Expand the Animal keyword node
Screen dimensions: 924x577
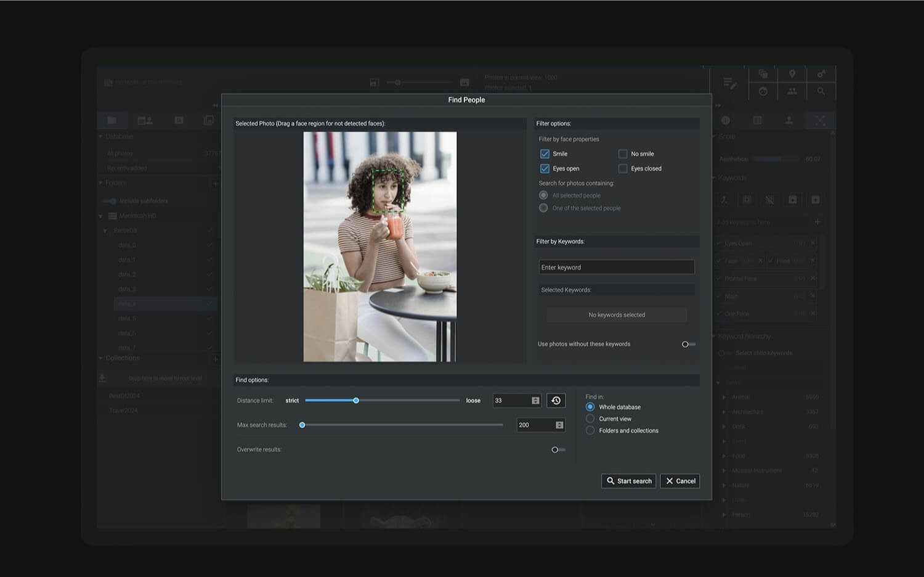click(724, 397)
